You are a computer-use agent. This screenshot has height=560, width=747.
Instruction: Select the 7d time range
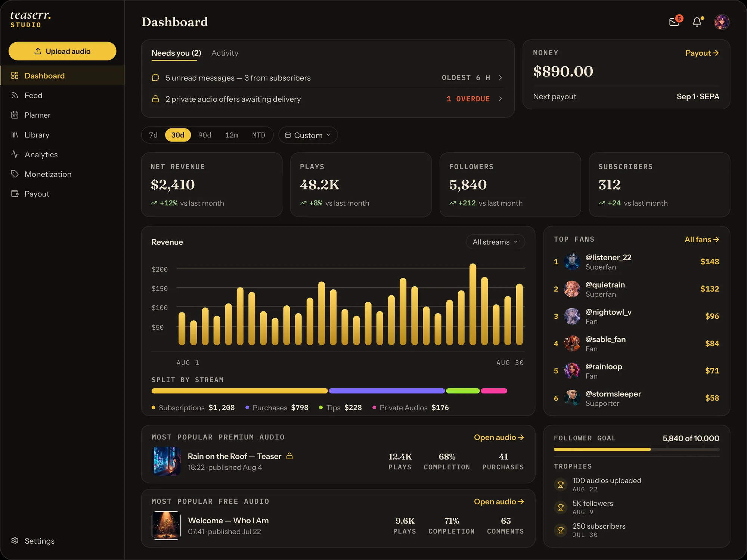pos(153,135)
